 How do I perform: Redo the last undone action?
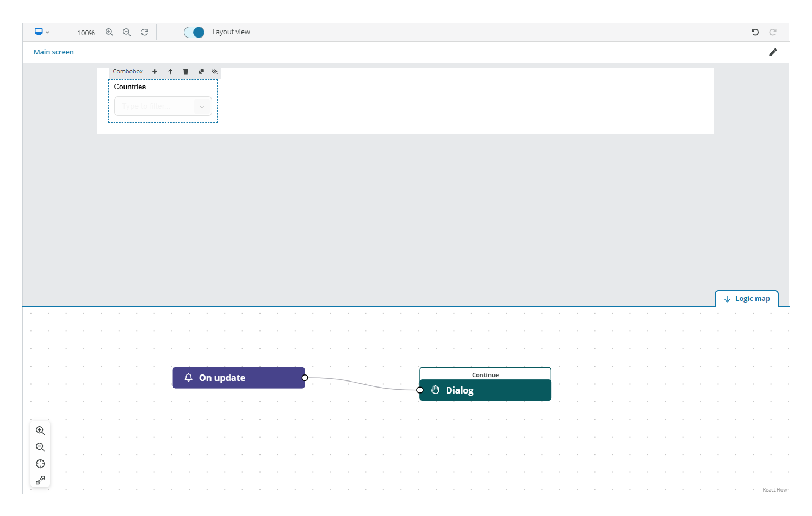(773, 32)
